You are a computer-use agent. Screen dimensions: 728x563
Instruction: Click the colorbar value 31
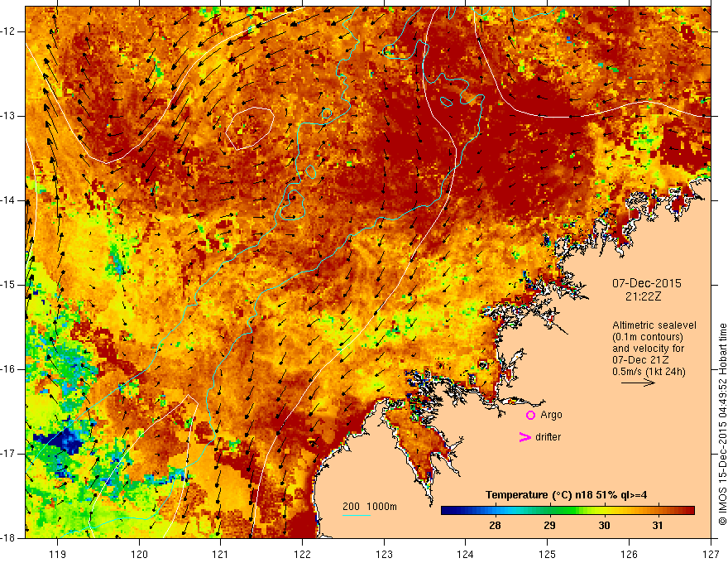(x=657, y=526)
